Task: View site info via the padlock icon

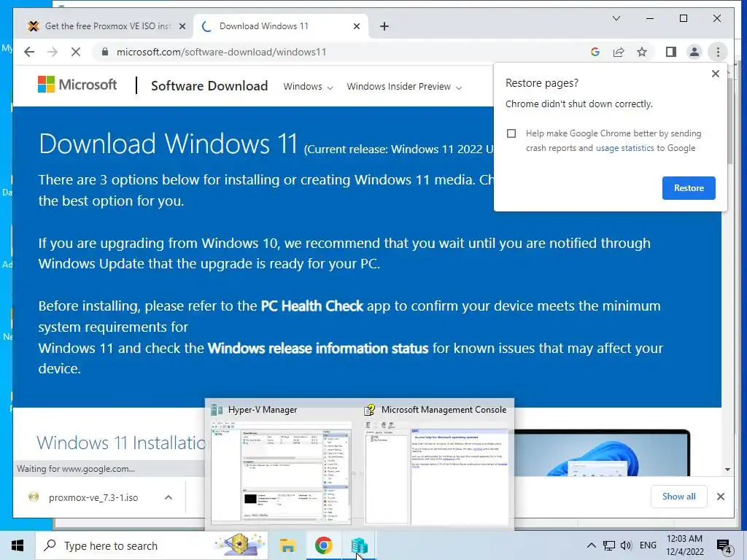Action: tap(105, 52)
